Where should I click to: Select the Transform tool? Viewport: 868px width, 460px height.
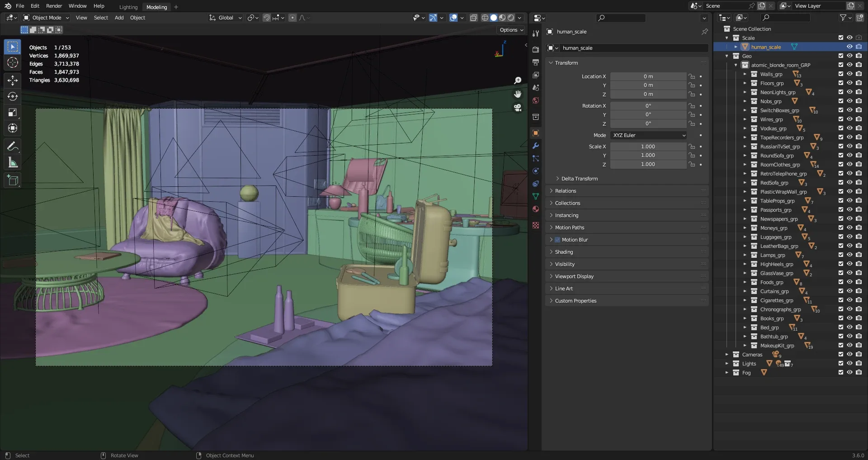pos(13,128)
